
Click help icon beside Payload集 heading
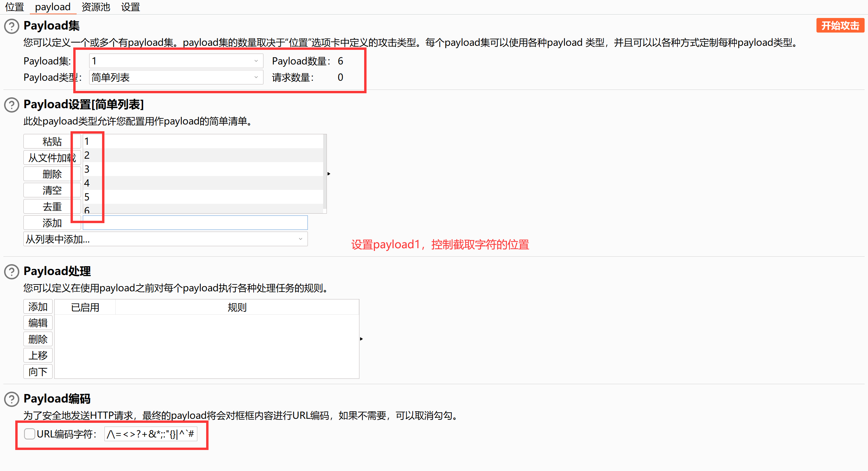pyautogui.click(x=12, y=26)
